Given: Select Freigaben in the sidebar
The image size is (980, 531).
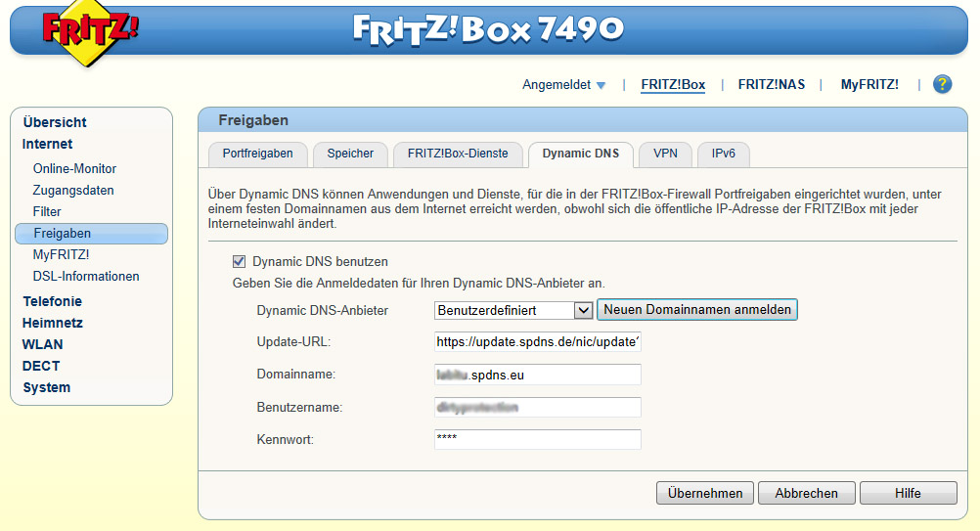Looking at the screenshot, I should coord(91,234).
